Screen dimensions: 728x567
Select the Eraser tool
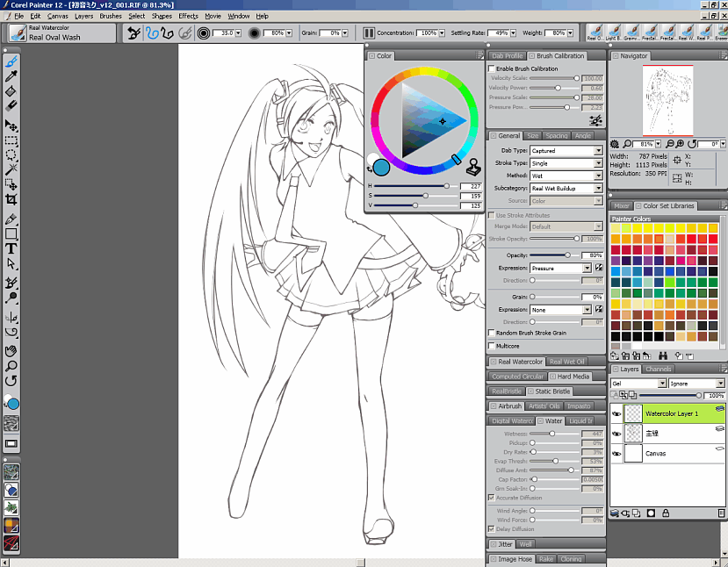[11, 106]
